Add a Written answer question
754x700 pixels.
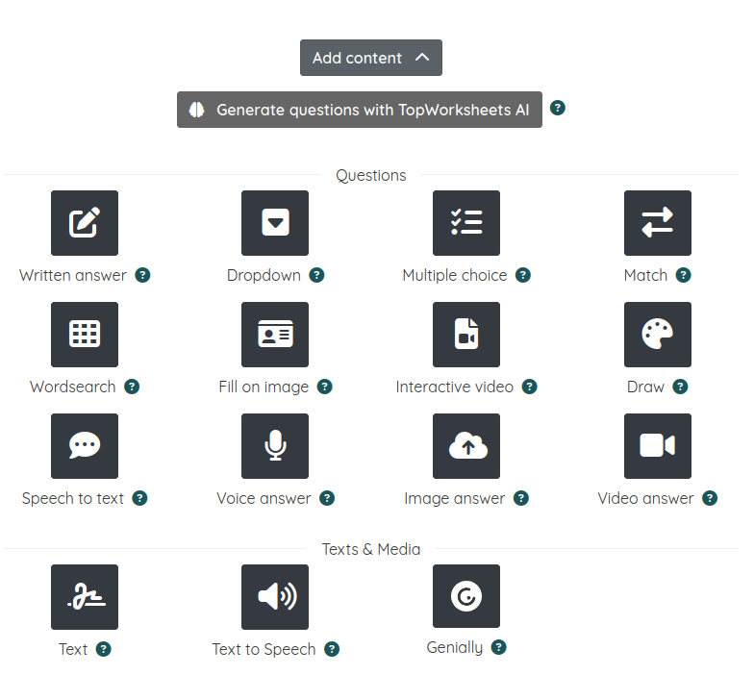(85, 223)
